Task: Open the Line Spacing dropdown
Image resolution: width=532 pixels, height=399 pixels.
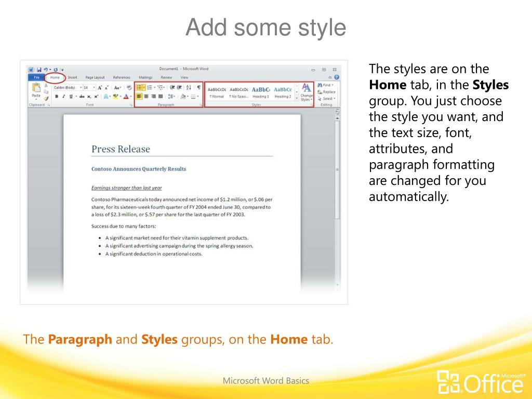Action: click(x=171, y=96)
